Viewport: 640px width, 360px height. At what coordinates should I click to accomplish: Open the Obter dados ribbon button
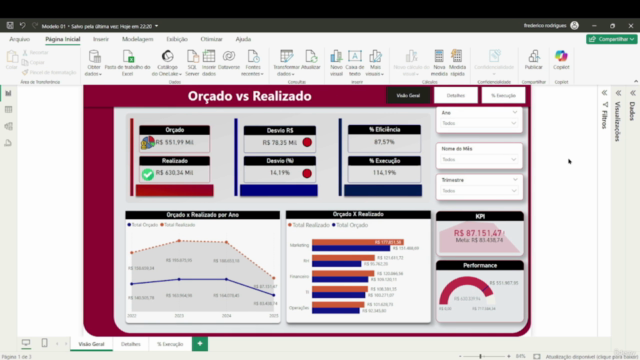click(x=94, y=62)
